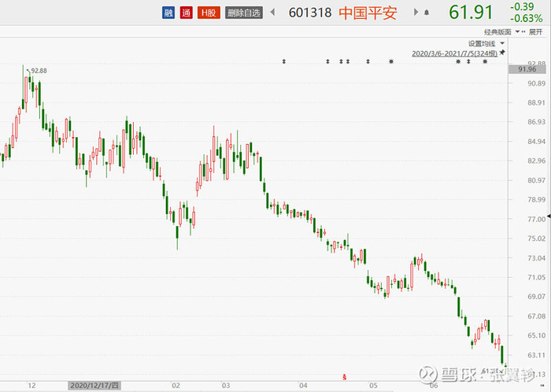
Task: Click the 05 month label on time axis
Action: coord(373,386)
